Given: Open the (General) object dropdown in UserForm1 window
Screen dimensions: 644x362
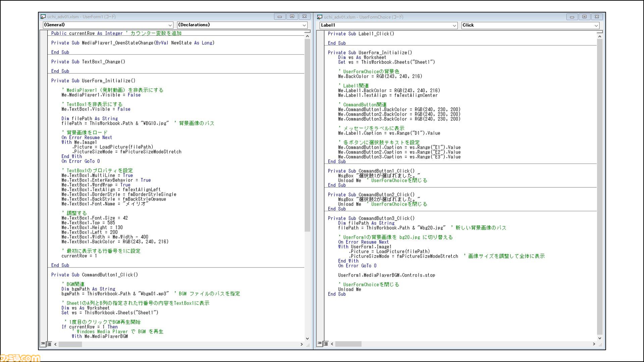Looking at the screenshot, I should [x=108, y=25].
